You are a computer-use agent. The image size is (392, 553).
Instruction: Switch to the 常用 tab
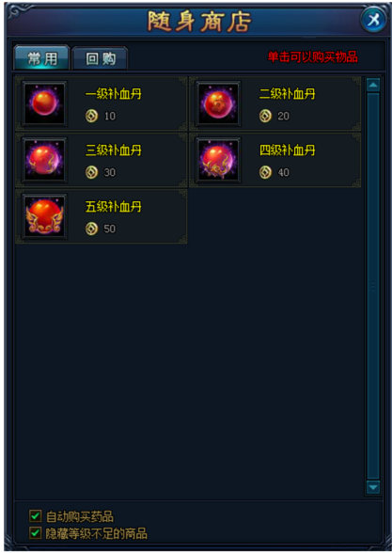coord(42,58)
